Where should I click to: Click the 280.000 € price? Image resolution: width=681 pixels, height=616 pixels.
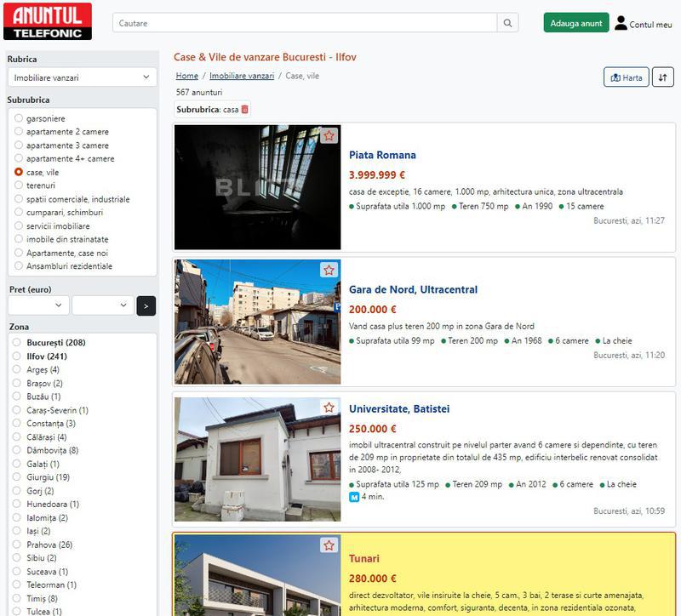click(x=373, y=579)
